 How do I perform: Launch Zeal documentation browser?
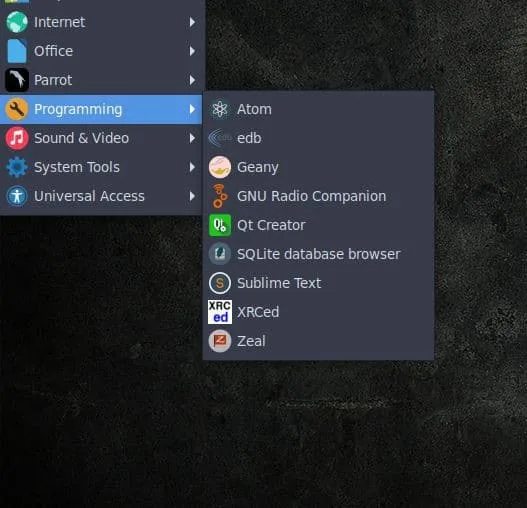pos(319,341)
